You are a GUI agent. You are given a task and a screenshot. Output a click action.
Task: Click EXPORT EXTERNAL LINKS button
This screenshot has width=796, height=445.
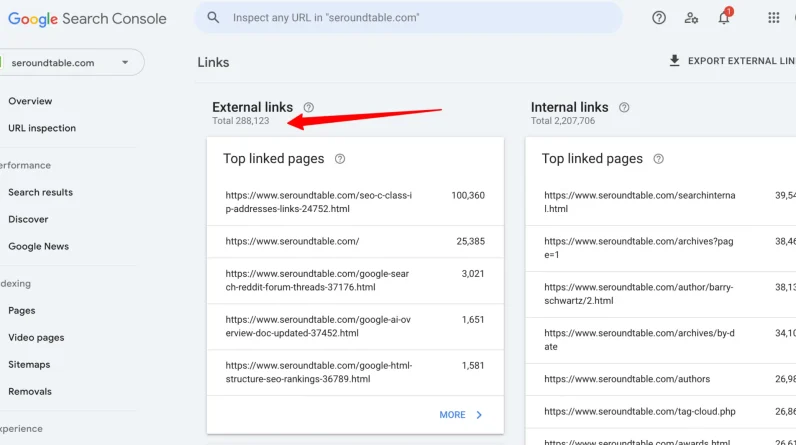(732, 61)
